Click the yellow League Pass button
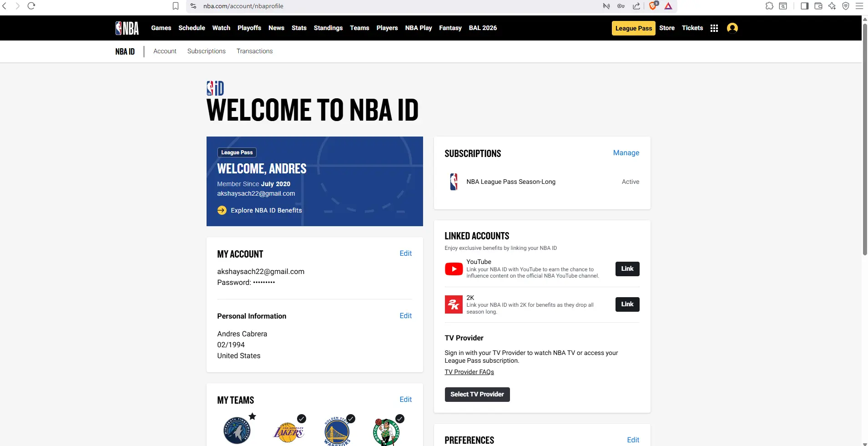868x446 pixels. (x=634, y=28)
